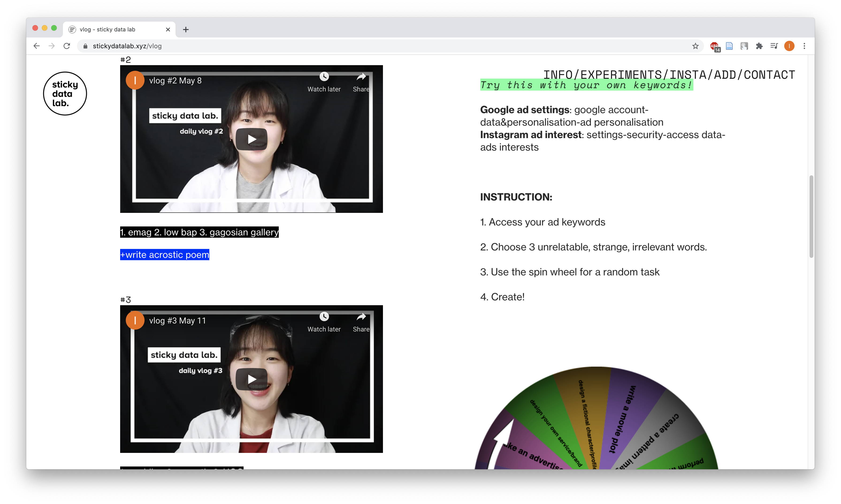Open the AdBlock extension icon
This screenshot has width=841, height=504.
pos(715,46)
